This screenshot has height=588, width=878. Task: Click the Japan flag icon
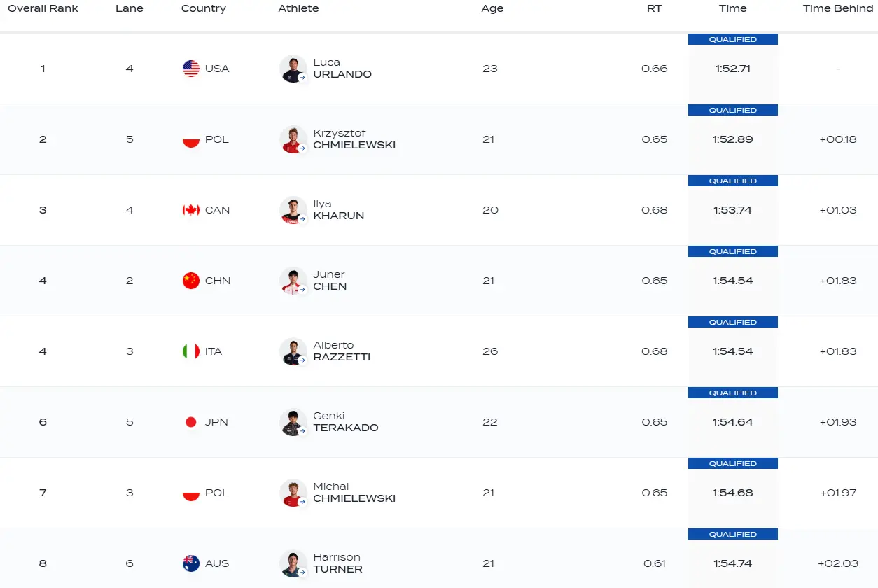[x=190, y=422]
